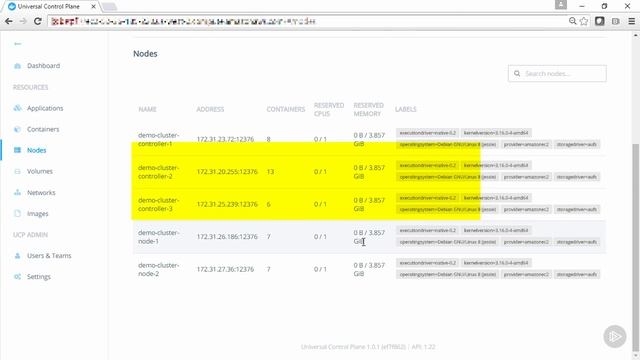Click executiondriver label on controller-1 row
The height and width of the screenshot is (360, 640).
[x=427, y=133]
